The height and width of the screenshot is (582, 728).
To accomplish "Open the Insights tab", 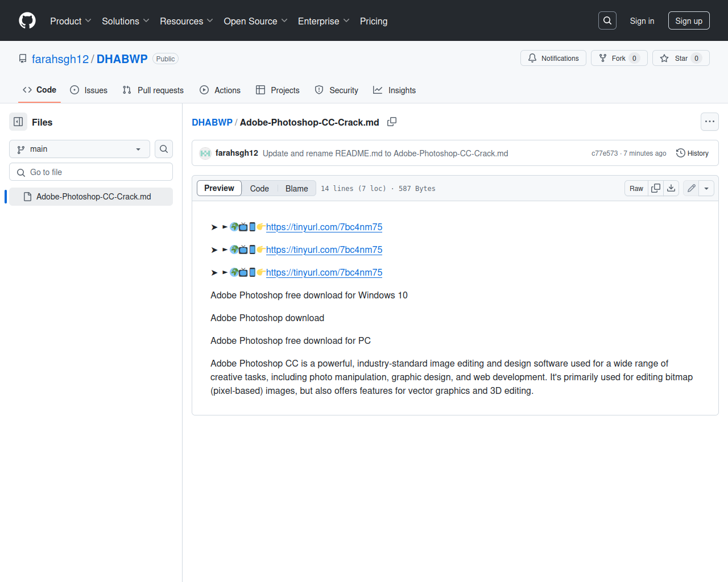I will pyautogui.click(x=395, y=90).
